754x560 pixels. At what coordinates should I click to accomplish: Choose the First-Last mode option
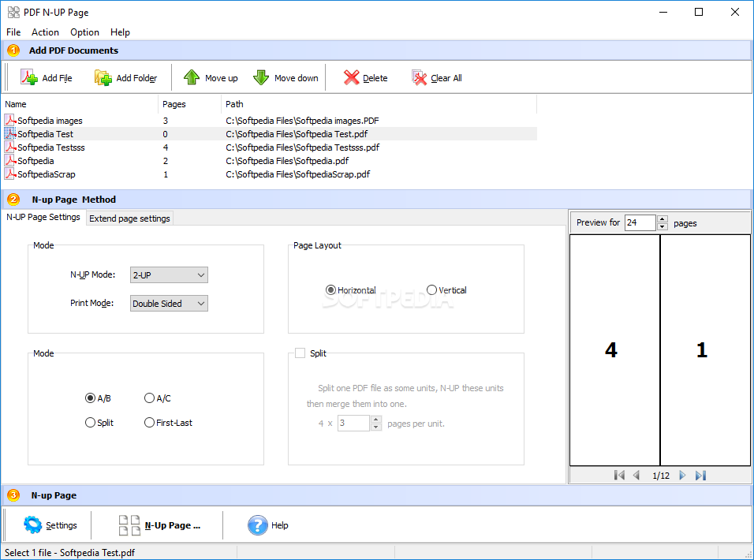coord(149,423)
